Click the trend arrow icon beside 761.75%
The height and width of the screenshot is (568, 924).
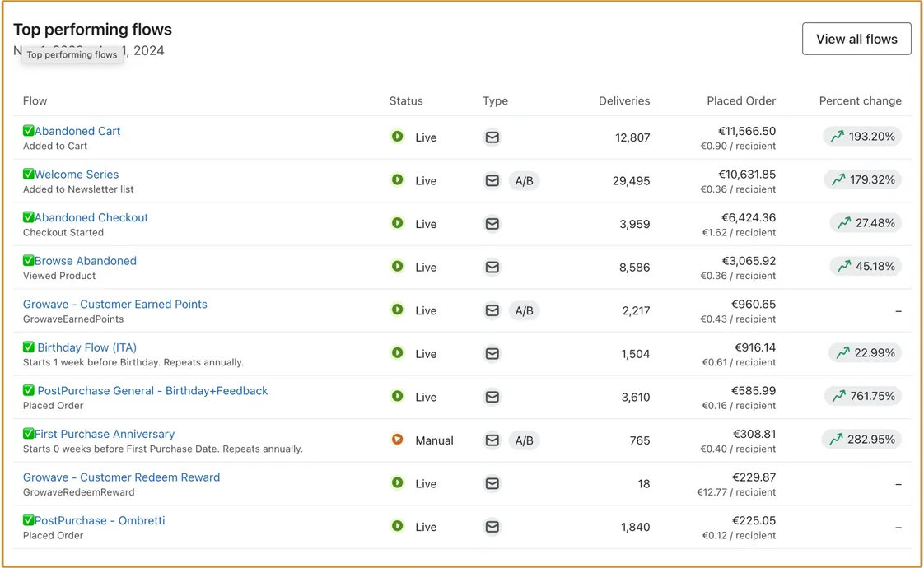point(838,396)
